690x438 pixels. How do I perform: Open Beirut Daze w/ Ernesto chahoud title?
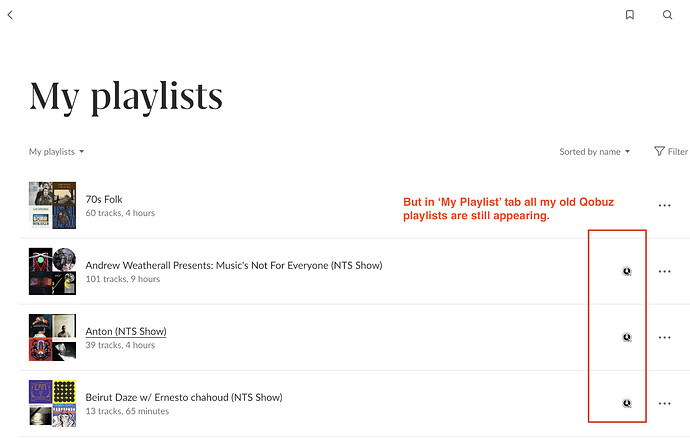click(x=184, y=398)
